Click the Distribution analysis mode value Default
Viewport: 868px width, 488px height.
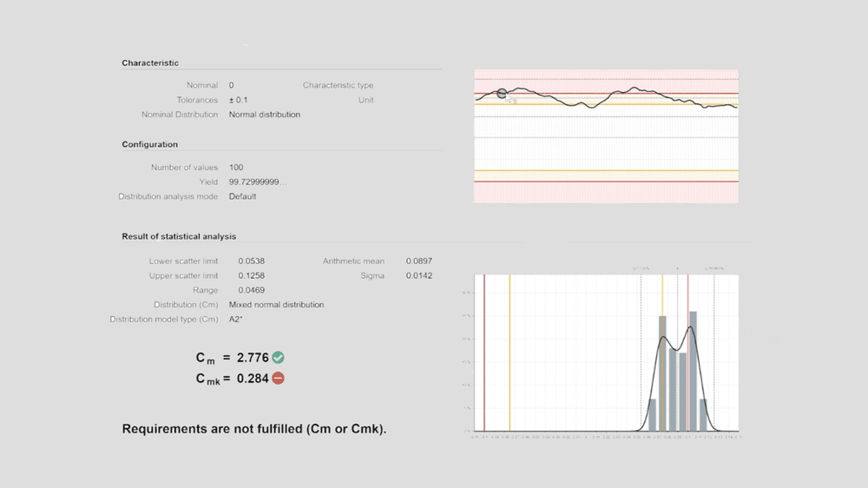(x=242, y=196)
